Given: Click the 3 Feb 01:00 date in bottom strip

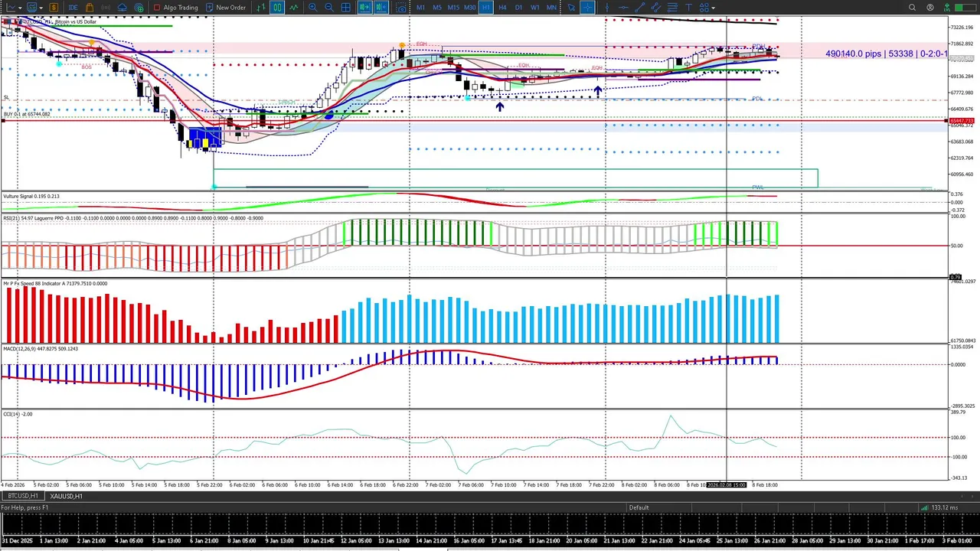Looking at the screenshot, I should coord(956,541).
